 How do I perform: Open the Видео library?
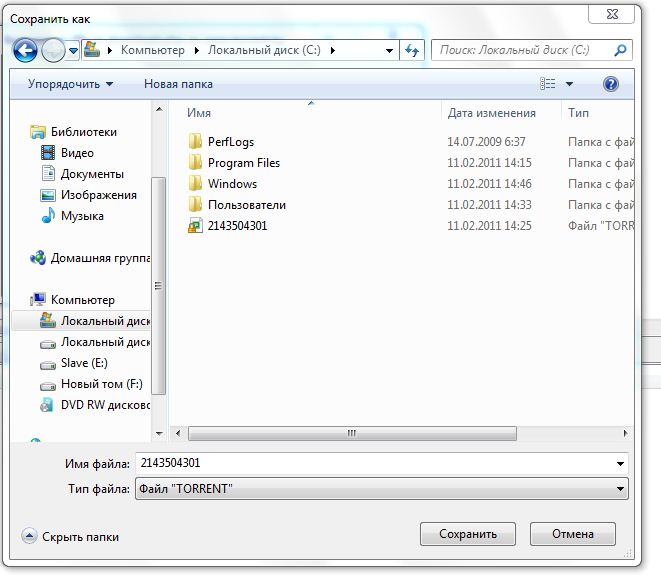(77, 153)
